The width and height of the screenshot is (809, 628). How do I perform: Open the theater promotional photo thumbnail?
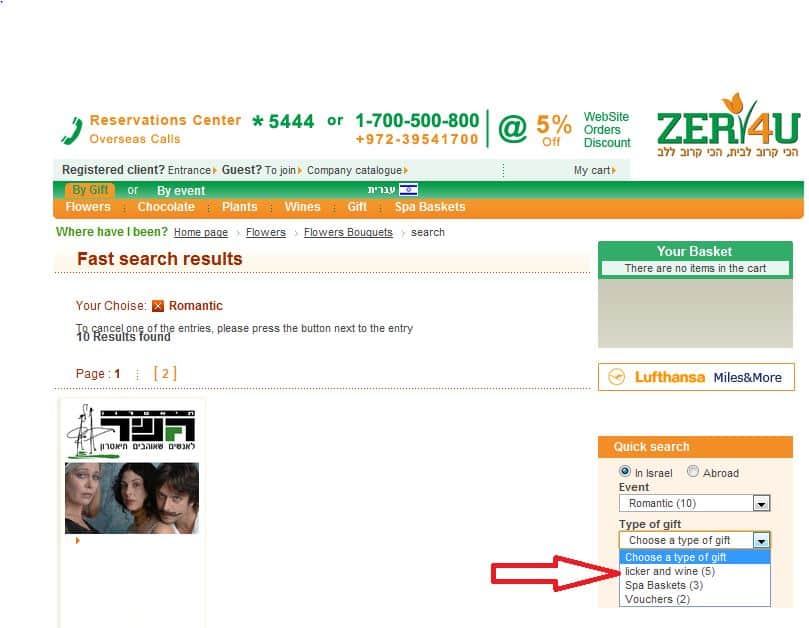pyautogui.click(x=132, y=498)
